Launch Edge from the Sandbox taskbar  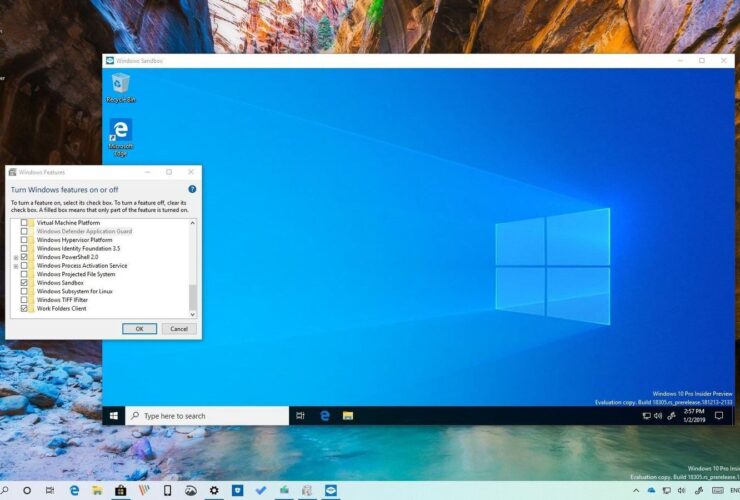pos(325,415)
